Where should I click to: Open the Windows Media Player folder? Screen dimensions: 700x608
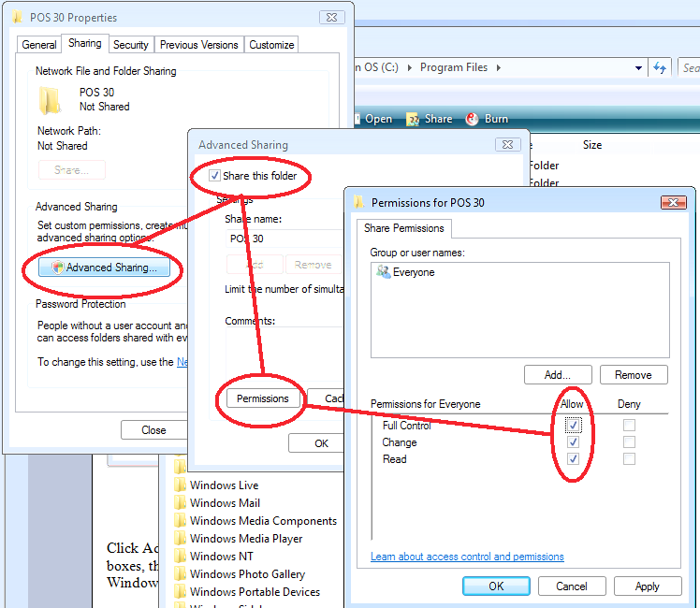(x=246, y=539)
